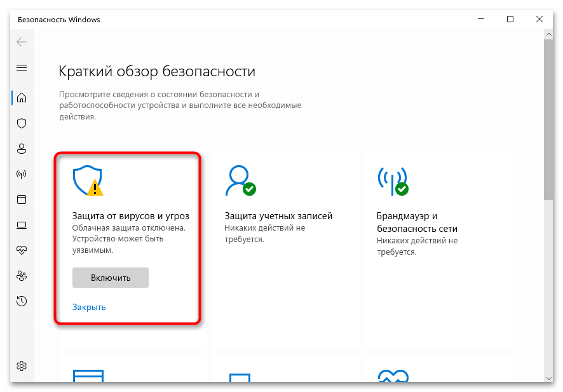Click the device health heart card icon at bottom
563x392 pixels.
point(393,376)
